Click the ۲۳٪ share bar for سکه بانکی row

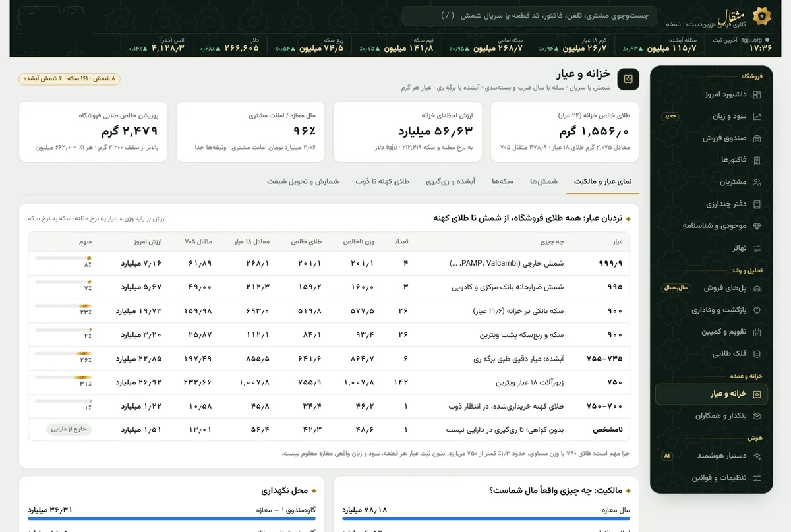(x=63, y=306)
